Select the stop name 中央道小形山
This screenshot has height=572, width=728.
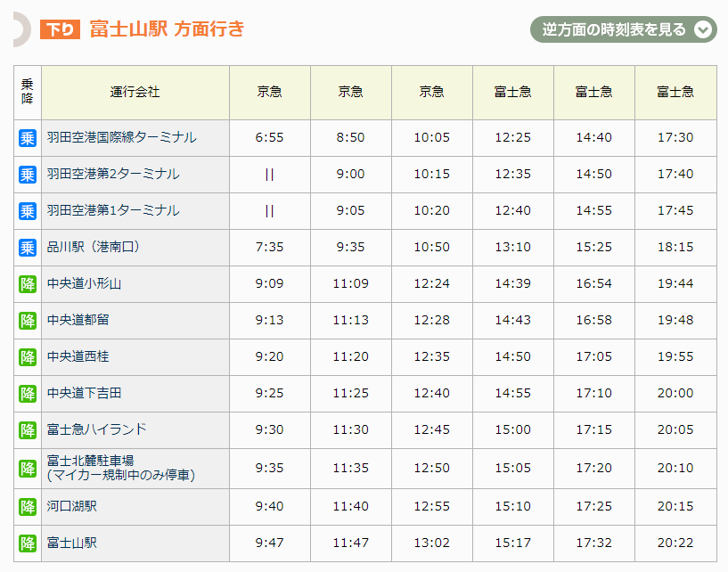click(84, 283)
